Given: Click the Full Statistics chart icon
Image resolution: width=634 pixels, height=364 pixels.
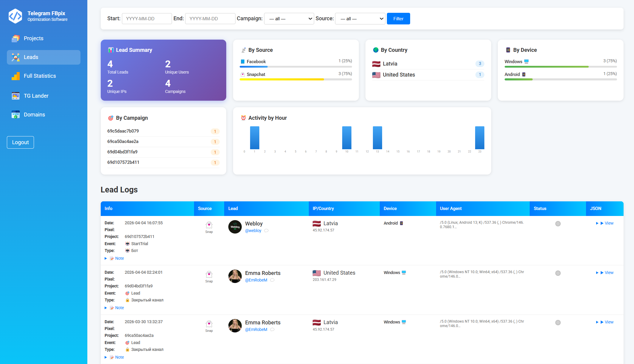Looking at the screenshot, I should click(x=15, y=76).
